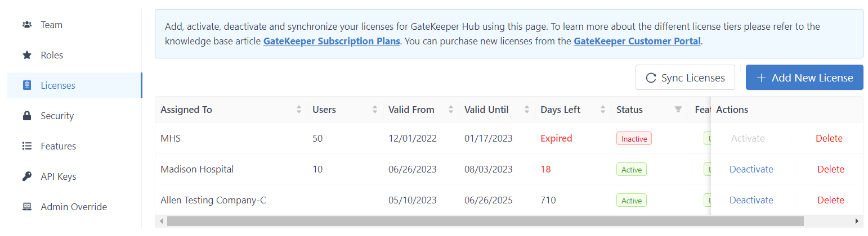
Task: Sort by the Assigned To column arrows
Action: coord(299,110)
